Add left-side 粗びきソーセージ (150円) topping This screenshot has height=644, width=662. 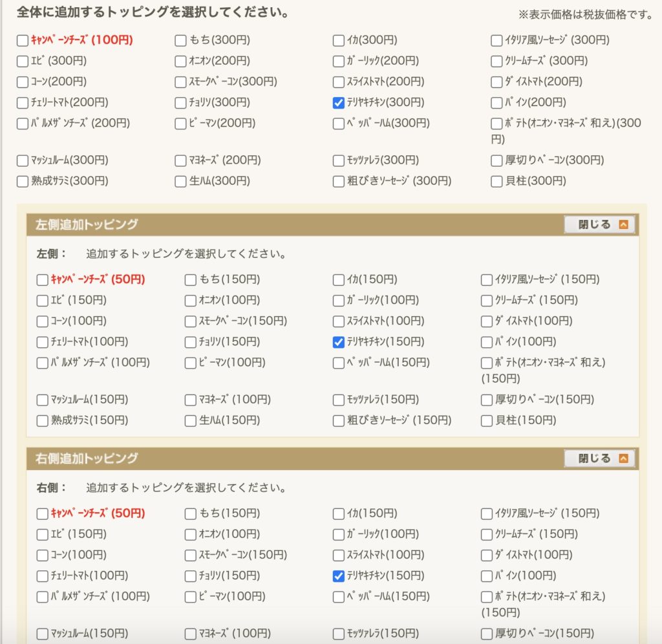click(x=338, y=421)
